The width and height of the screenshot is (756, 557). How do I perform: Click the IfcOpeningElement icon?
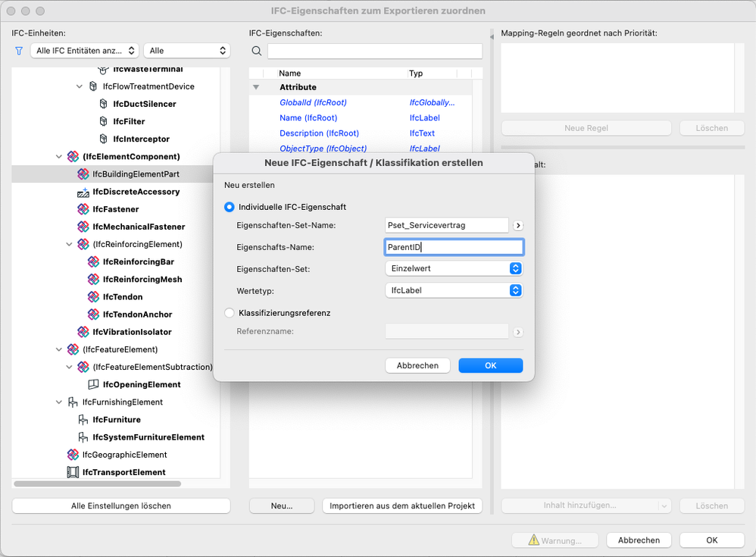pyautogui.click(x=93, y=384)
